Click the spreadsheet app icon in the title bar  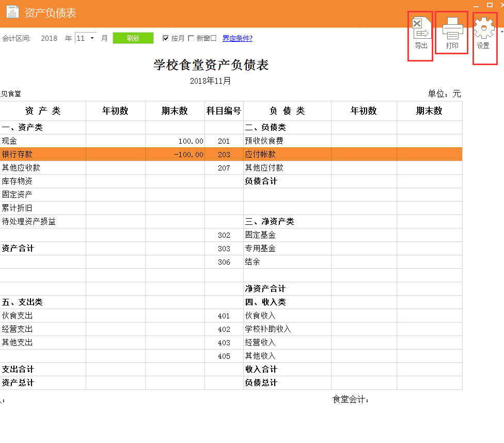coord(12,11)
